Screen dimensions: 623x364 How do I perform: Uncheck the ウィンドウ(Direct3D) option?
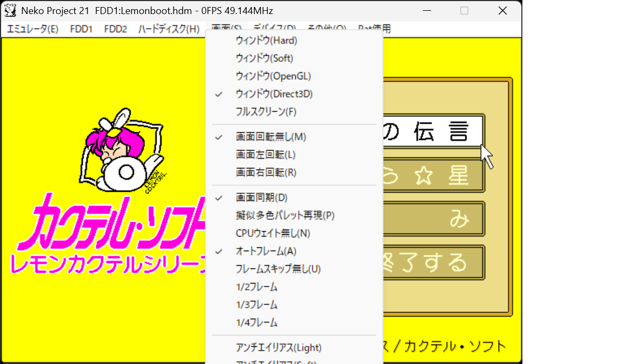click(274, 94)
